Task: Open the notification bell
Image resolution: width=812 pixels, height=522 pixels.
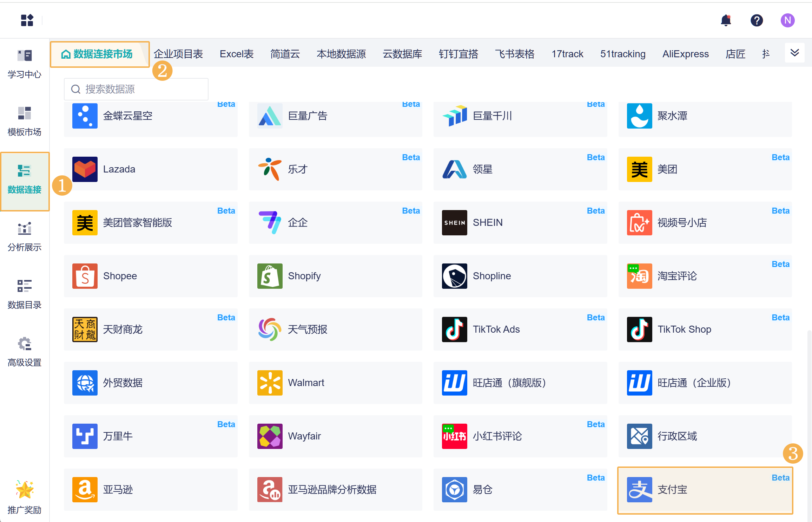Action: (x=726, y=20)
